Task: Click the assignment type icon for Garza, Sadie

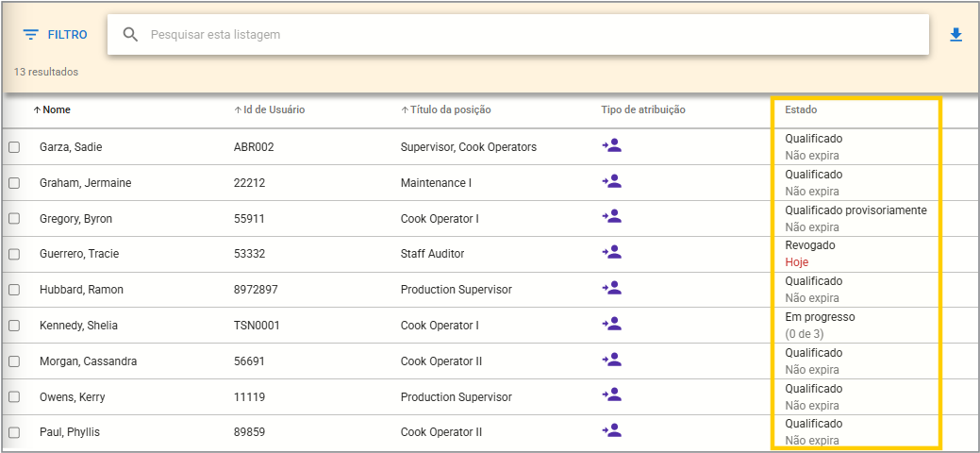Action: 612,146
